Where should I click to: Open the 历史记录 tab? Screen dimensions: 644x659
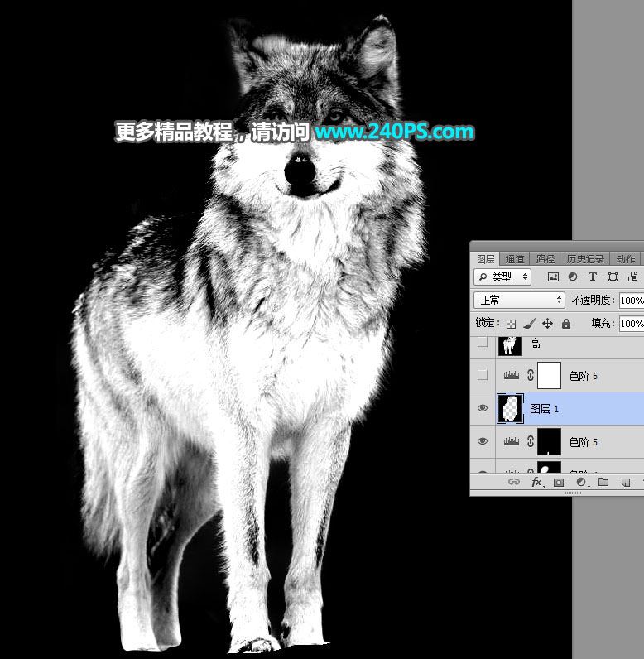tap(585, 259)
